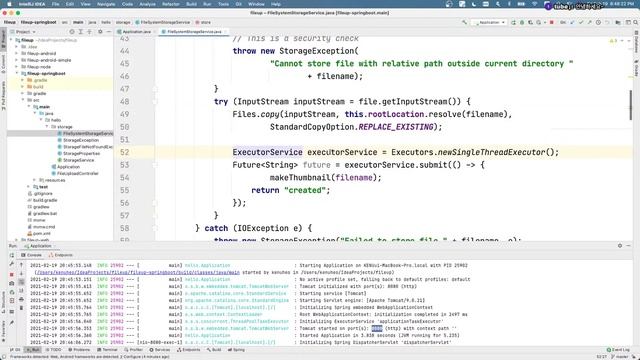Open the Application run configuration dropdown

(489, 22)
